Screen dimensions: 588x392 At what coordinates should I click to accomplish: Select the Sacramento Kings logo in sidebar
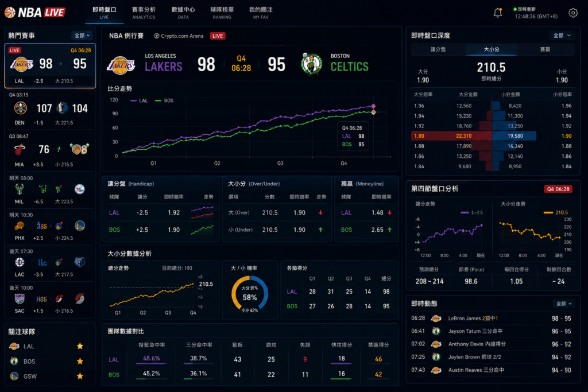(20, 298)
